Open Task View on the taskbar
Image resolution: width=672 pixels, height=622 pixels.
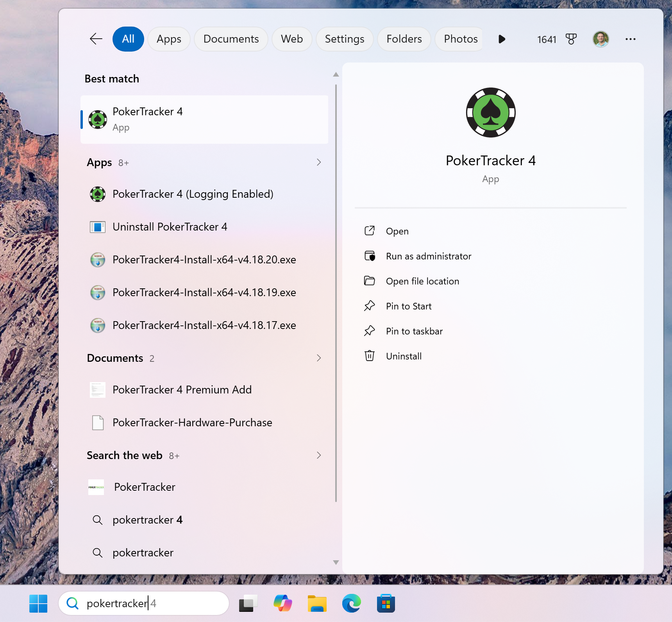click(x=248, y=604)
